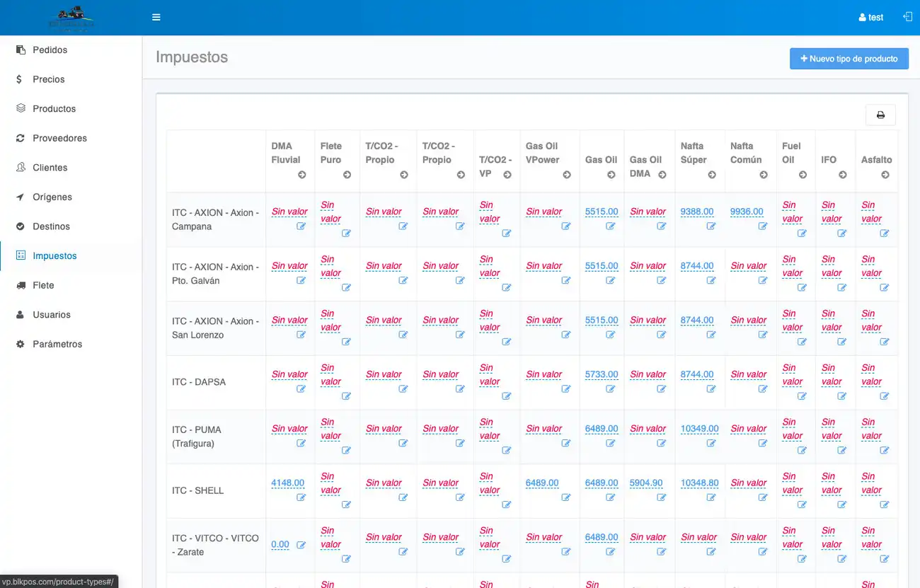Click arrow icon in Fuel Oil header
This screenshot has width=920, height=588.
tap(803, 175)
